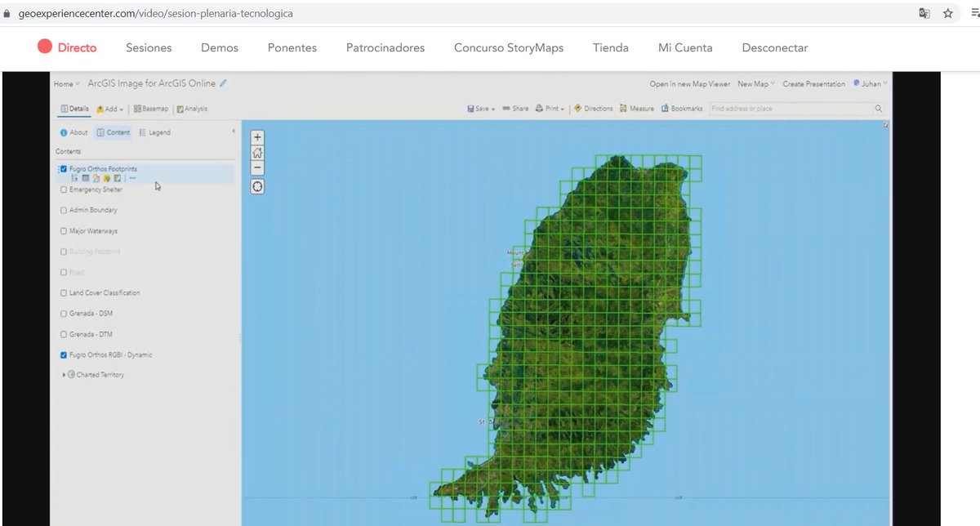This screenshot has width=980, height=526.
Task: Click the default extent home map button
Action: 257,153
